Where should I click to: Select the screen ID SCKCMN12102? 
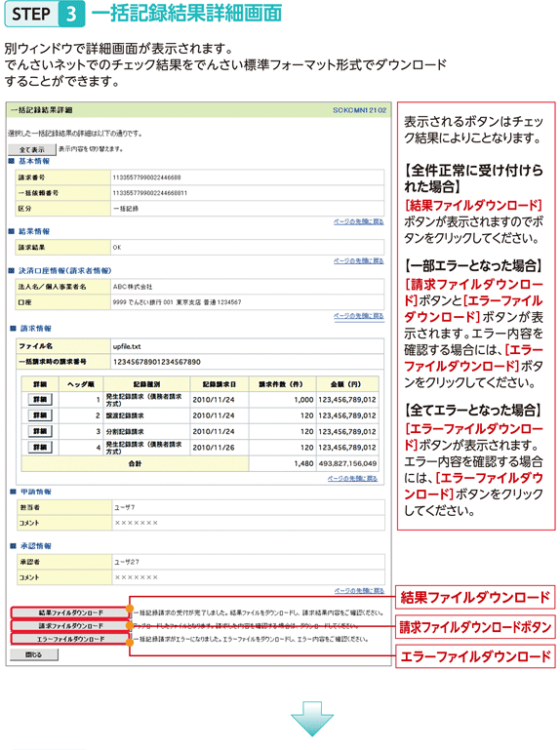[359, 110]
